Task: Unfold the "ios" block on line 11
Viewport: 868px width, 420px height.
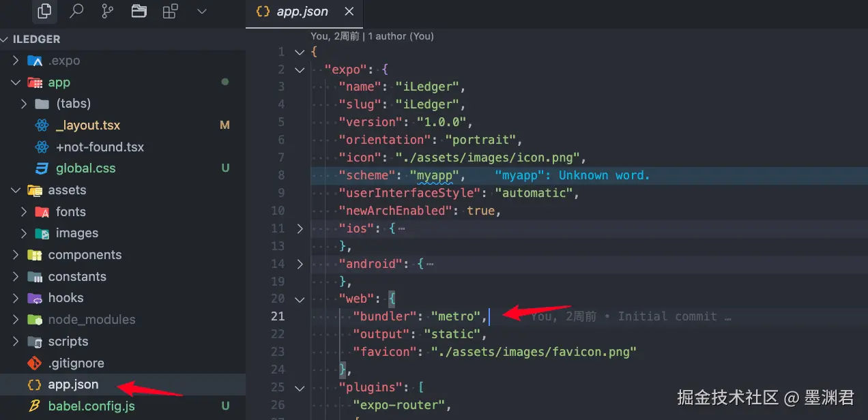Action: pos(300,228)
